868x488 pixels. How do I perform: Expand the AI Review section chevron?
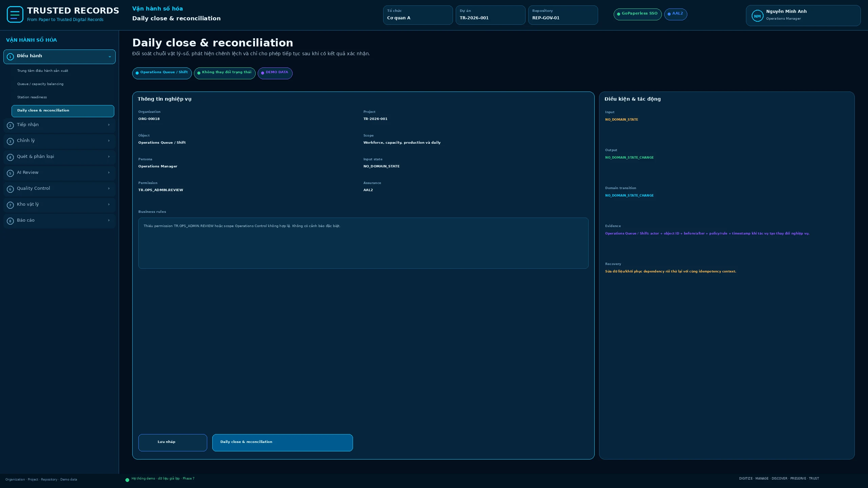click(x=109, y=172)
